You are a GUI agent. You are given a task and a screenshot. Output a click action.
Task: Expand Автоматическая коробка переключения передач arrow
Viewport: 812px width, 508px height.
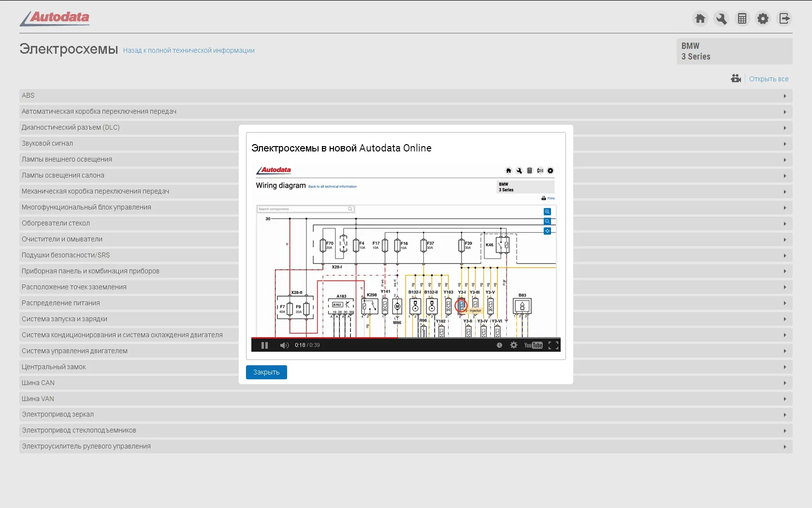[x=785, y=112]
